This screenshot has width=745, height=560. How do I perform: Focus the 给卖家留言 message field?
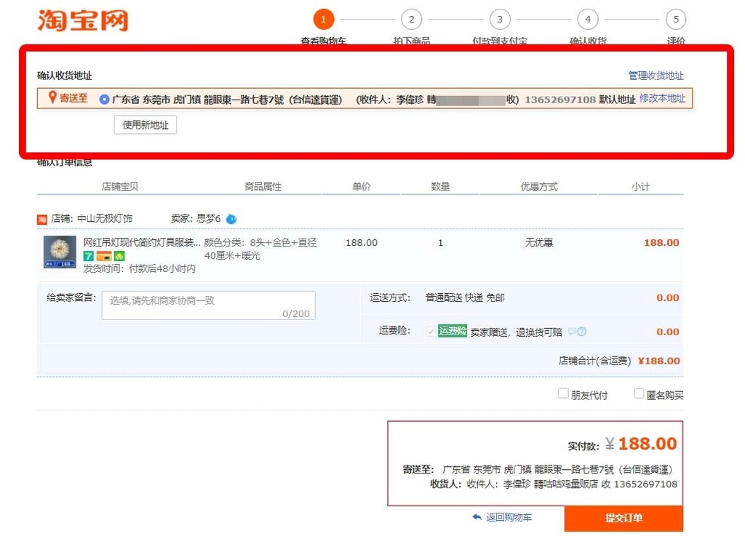[208, 305]
